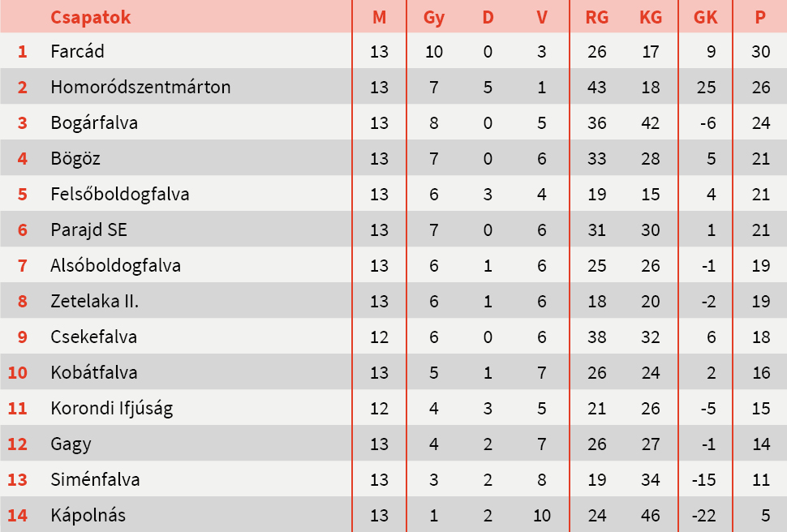Click the Csekefalva team name
787x532 pixels.
(94, 337)
